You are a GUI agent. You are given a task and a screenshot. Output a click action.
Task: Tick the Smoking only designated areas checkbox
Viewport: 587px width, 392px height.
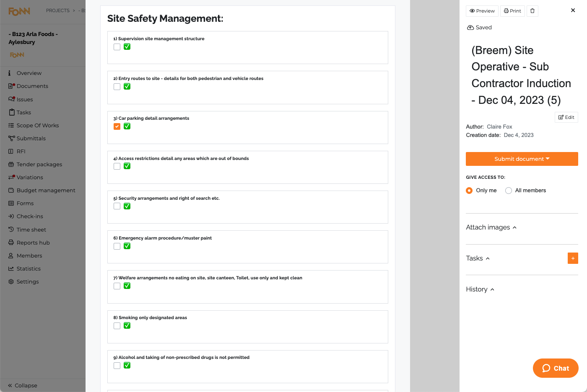pos(117,326)
